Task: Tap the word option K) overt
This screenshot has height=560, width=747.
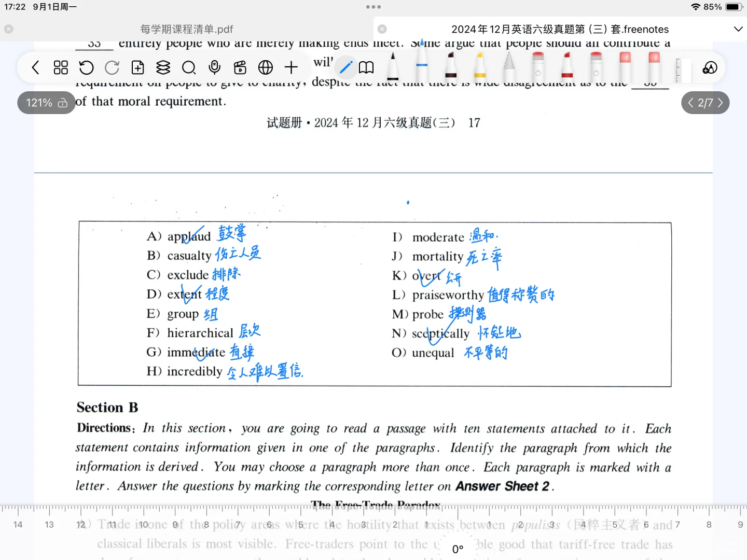Action: tap(417, 275)
